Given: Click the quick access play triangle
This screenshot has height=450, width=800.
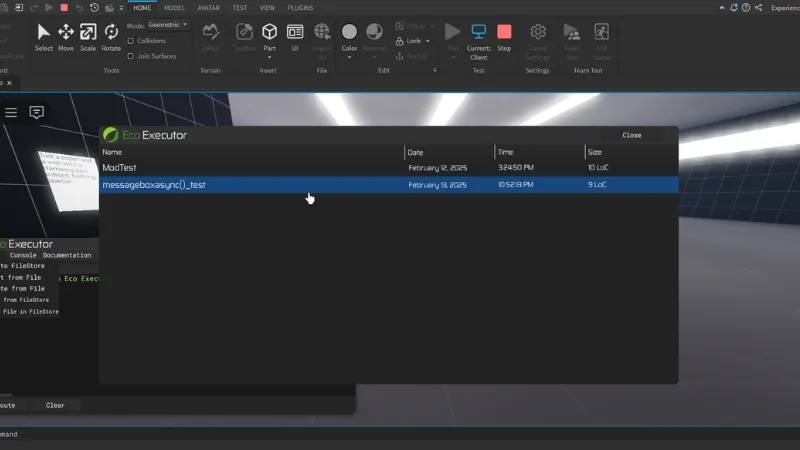Looking at the screenshot, I should click(49, 8).
